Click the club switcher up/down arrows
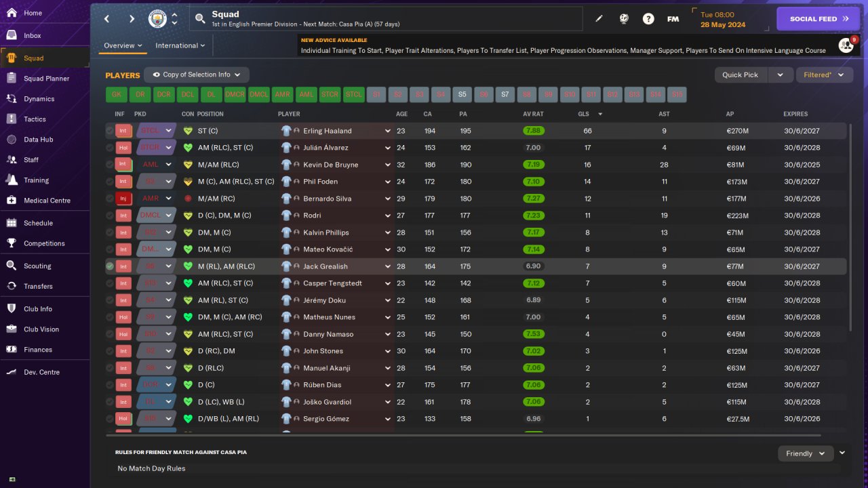 (x=174, y=19)
